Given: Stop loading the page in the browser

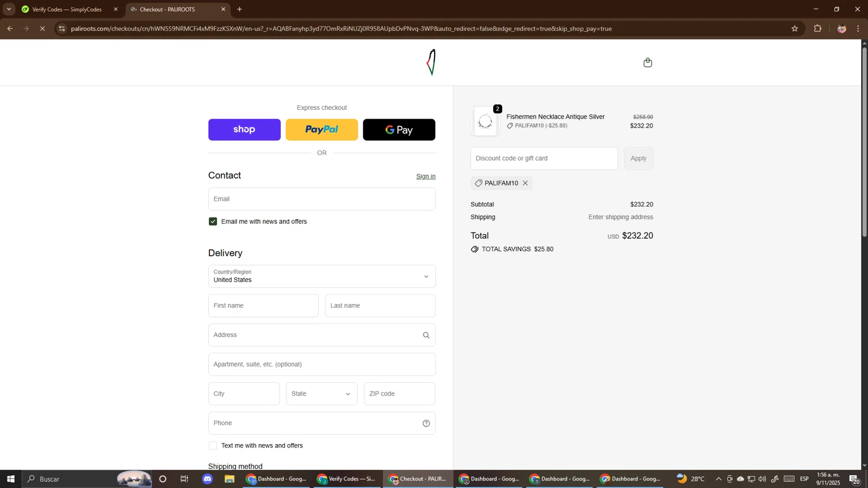Looking at the screenshot, I should [42, 28].
